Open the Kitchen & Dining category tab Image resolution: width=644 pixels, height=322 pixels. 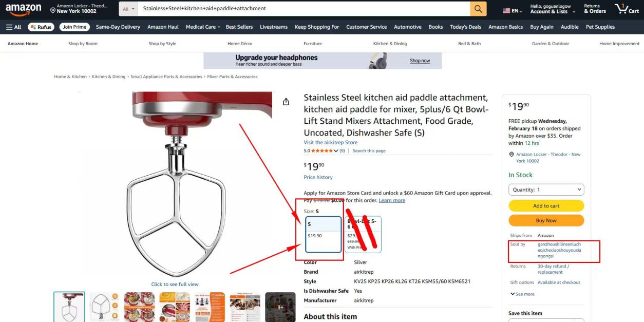point(390,44)
